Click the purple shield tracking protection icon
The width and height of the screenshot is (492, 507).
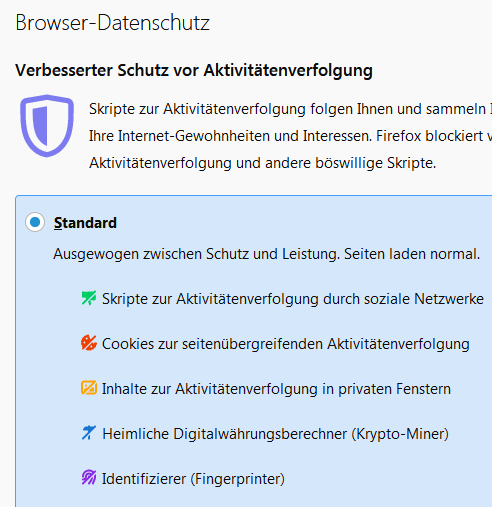(x=47, y=125)
